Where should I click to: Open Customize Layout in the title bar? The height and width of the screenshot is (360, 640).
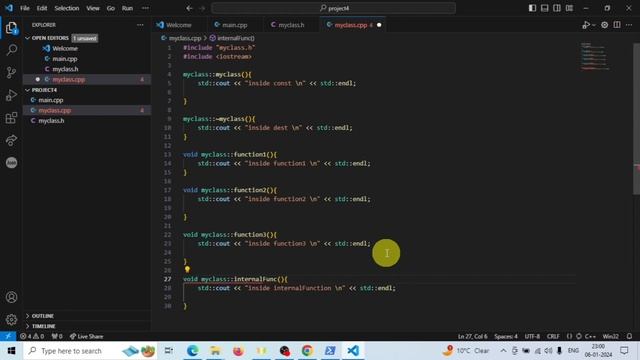(569, 8)
